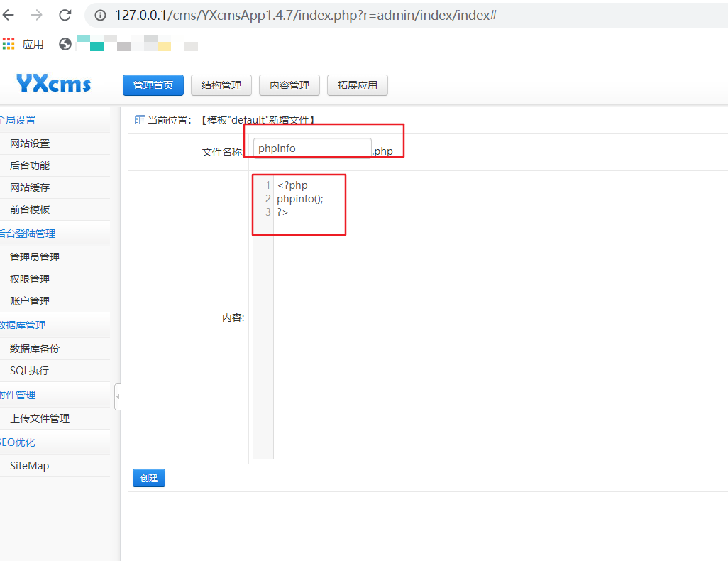
Task: Click the globe bookmark icon
Action: 65,44
